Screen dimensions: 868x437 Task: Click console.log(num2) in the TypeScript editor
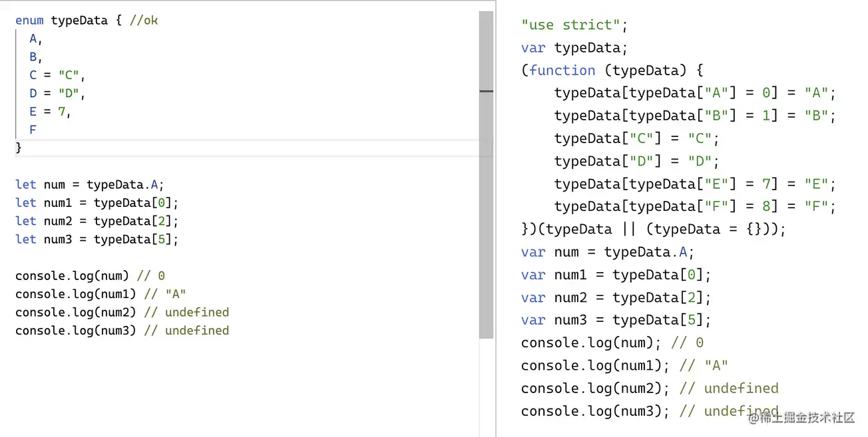pos(74,312)
